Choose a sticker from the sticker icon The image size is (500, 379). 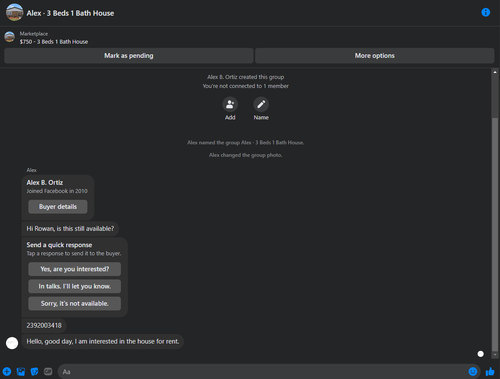pyautogui.click(x=34, y=371)
